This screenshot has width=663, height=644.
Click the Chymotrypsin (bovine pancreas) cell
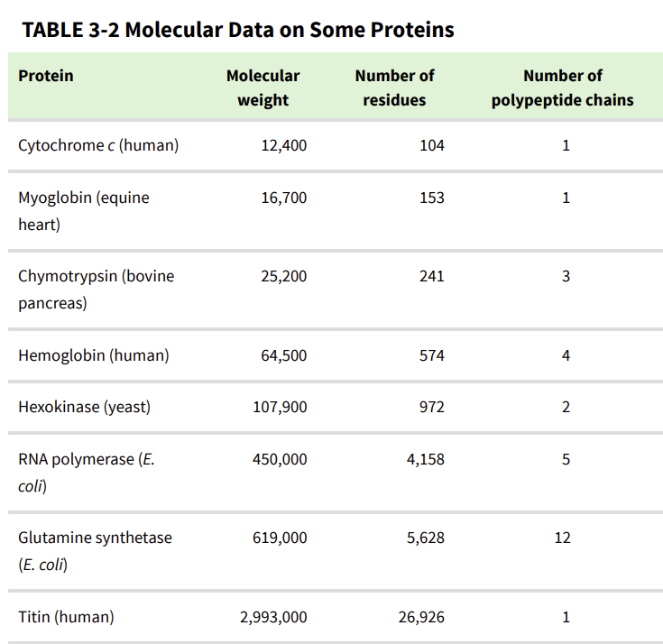click(x=96, y=290)
